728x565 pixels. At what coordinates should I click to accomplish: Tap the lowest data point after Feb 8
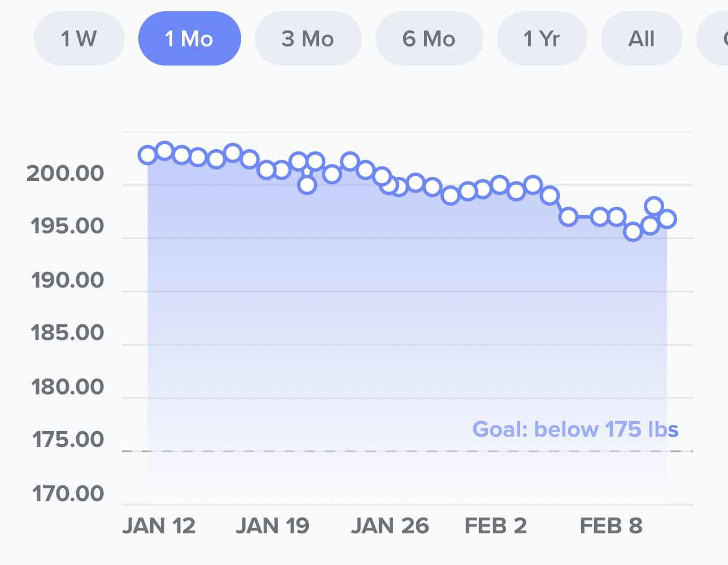(x=633, y=231)
